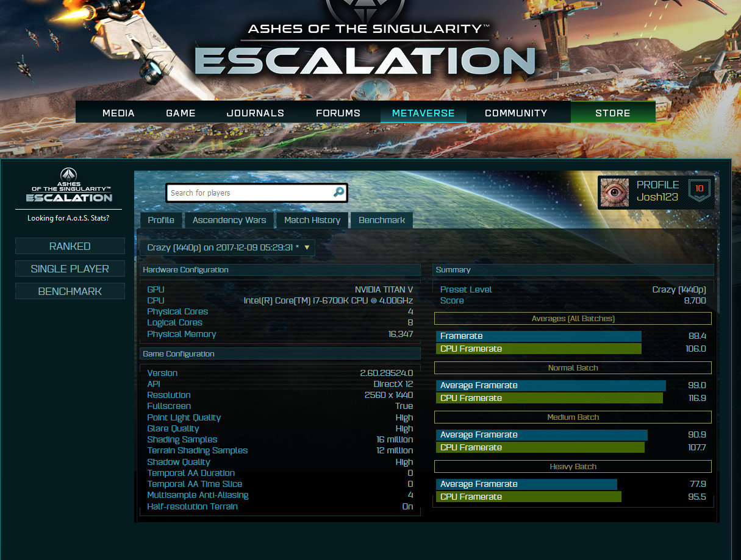Click the Medium Batch Average Framerate bar
Image resolution: width=741 pixels, height=560 pixels.
point(542,434)
